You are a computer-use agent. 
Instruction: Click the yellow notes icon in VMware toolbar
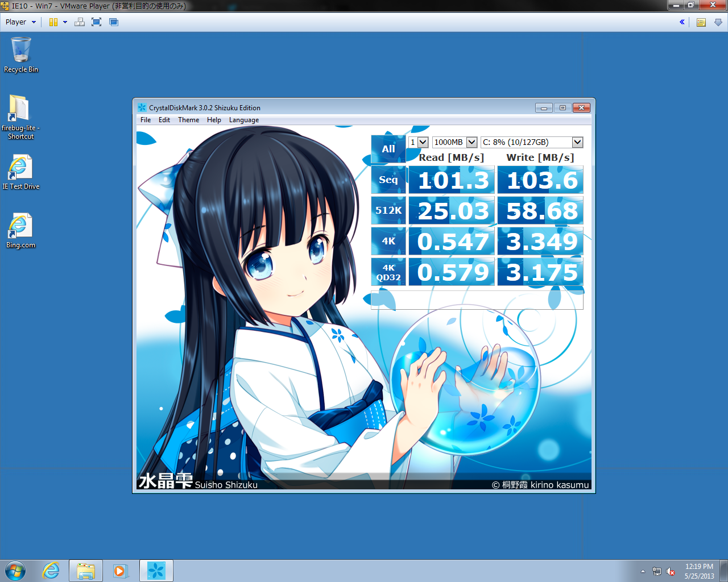point(701,22)
